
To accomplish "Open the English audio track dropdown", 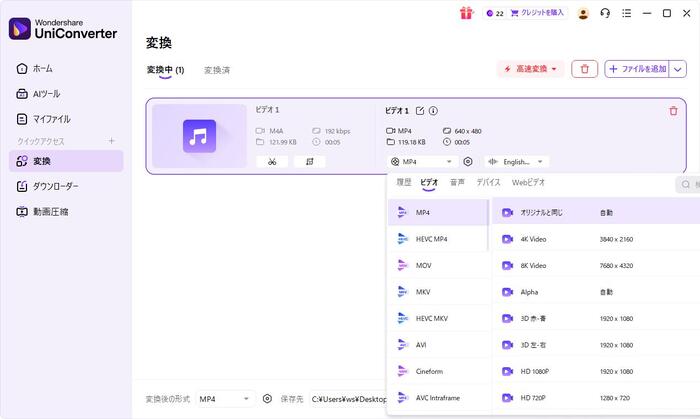I will pos(517,162).
